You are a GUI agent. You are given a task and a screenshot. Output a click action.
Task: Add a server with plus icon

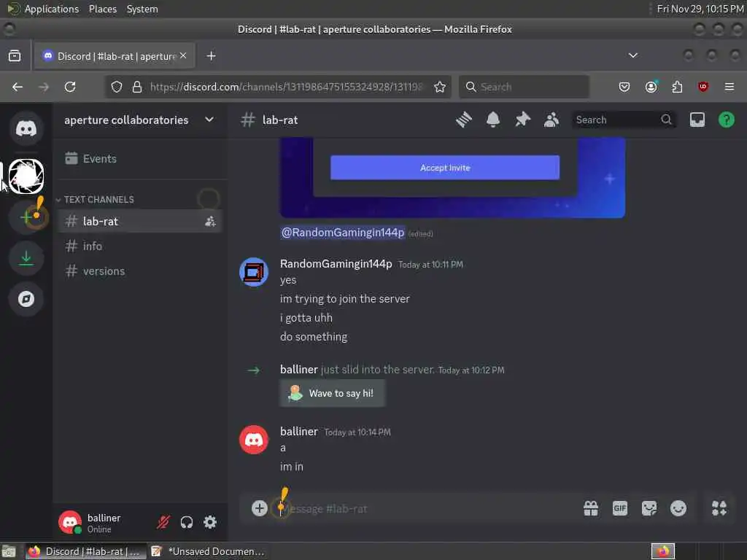tap(26, 217)
